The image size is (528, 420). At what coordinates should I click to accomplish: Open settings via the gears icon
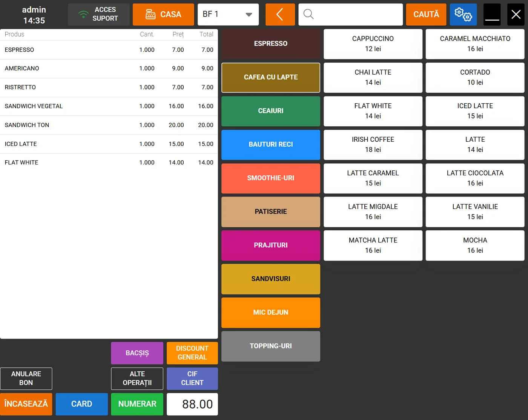tap(463, 15)
